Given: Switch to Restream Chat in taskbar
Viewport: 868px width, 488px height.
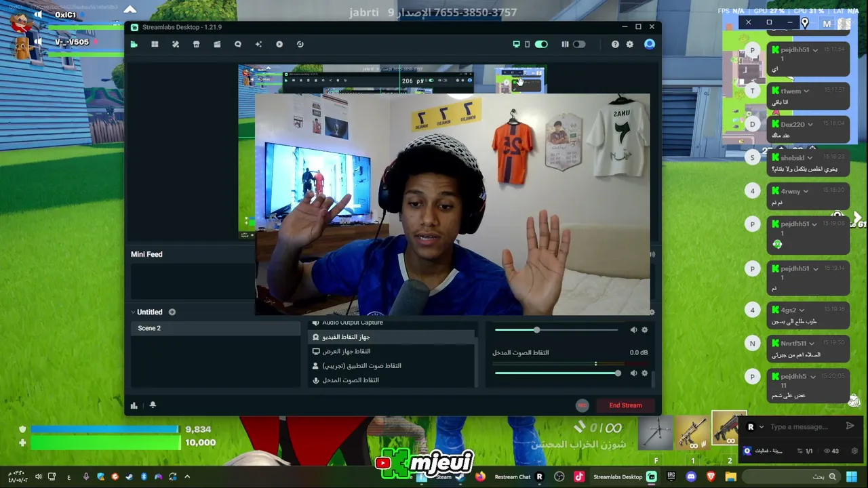Looking at the screenshot, I should (x=519, y=476).
